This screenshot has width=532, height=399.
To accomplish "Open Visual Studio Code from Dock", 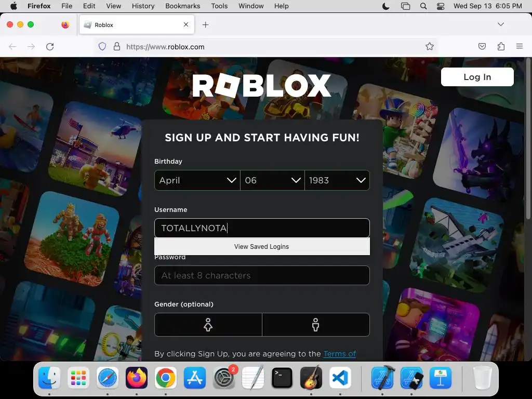I will point(340,378).
